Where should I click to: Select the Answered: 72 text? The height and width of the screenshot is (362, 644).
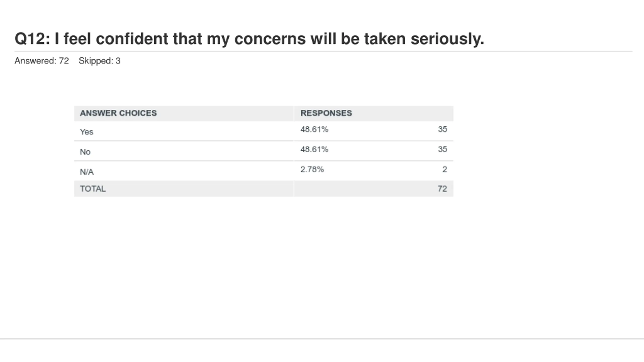pos(42,61)
